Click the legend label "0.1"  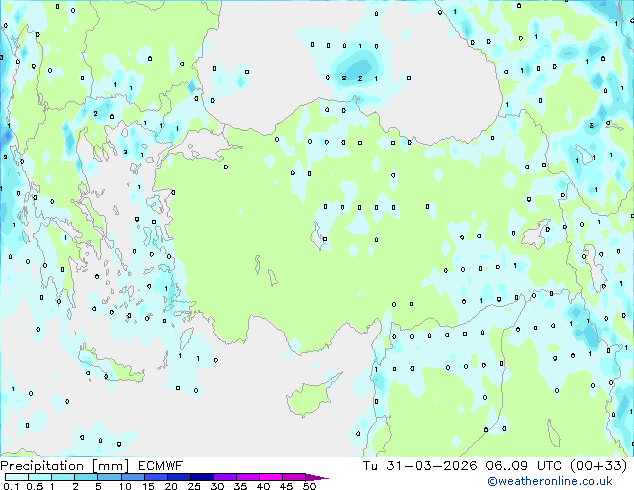click(x=11, y=486)
